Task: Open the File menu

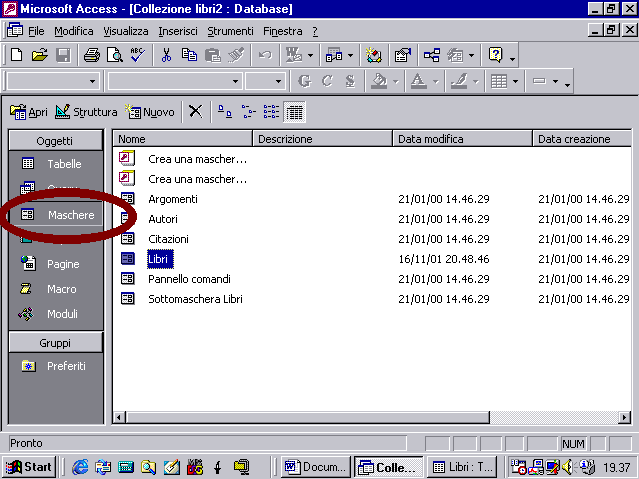Action: tap(36, 31)
